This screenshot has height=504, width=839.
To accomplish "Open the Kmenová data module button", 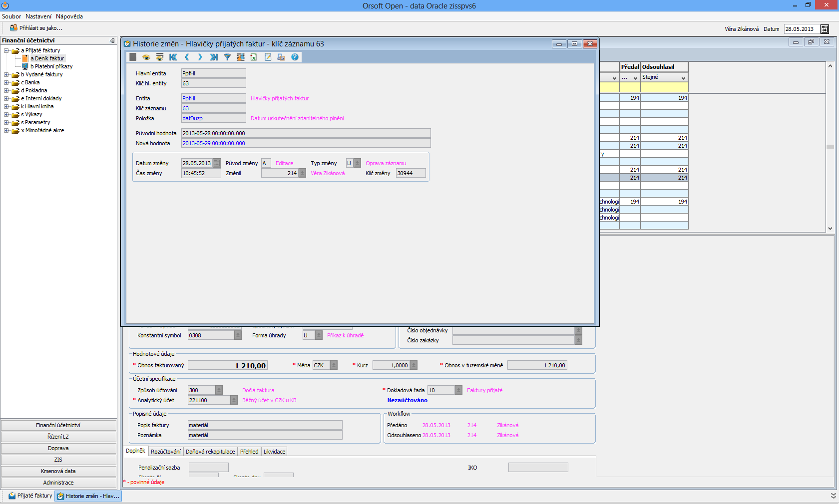I will click(x=58, y=471).
